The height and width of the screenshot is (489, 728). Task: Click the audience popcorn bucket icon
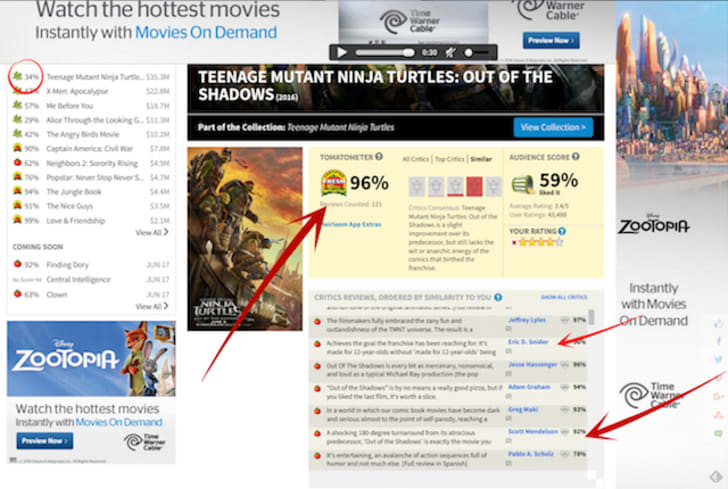tap(523, 184)
